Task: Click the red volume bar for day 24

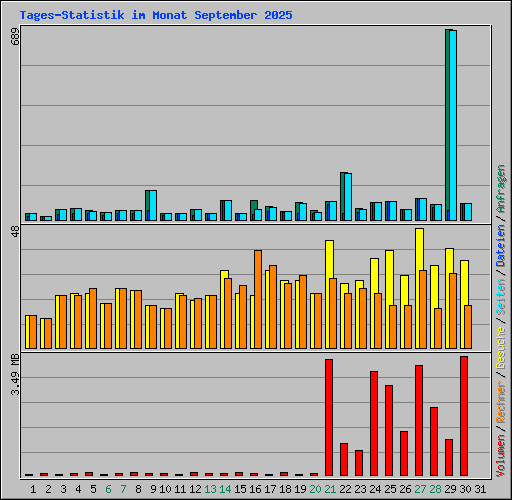Action: [x=374, y=423]
